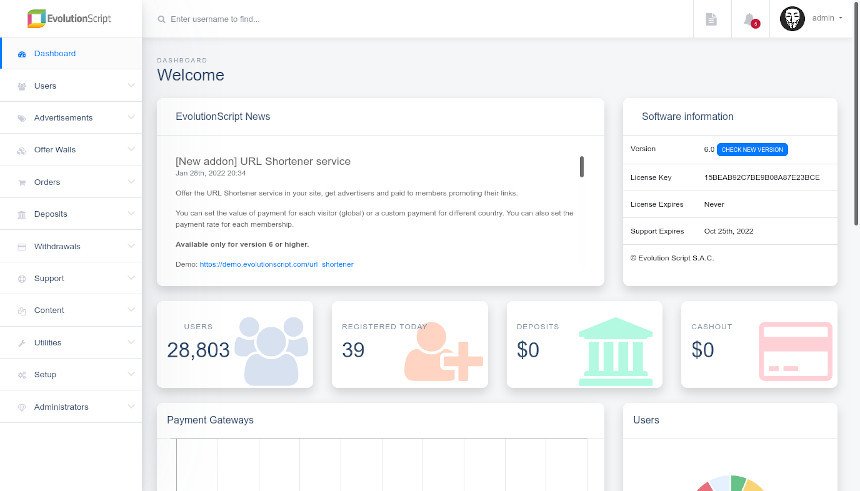The height and width of the screenshot is (491, 860).
Task: Click the License Expires value Never
Action: click(714, 205)
